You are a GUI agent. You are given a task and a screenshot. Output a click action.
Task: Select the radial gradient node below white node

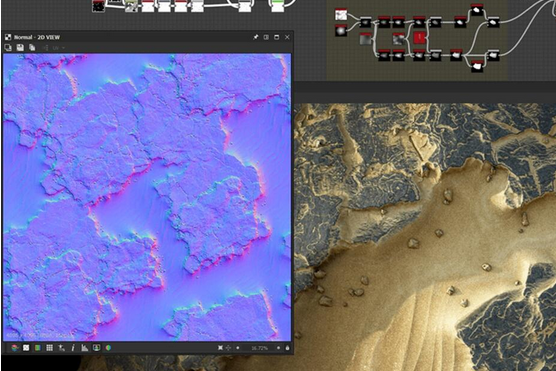point(341,31)
